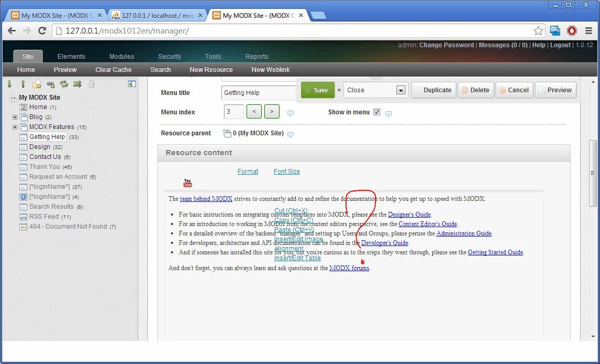Click the red stop-sign extension icon
Image resolution: width=600 pixels, height=364 pixels.
[x=572, y=30]
